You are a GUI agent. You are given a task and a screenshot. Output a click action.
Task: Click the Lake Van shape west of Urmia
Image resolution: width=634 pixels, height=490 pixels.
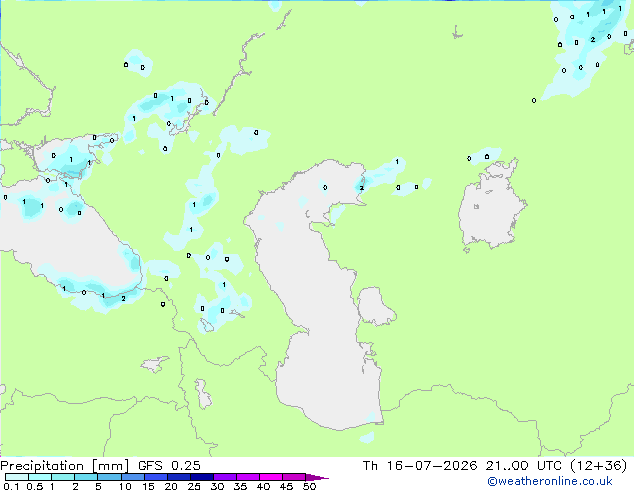click(154, 364)
